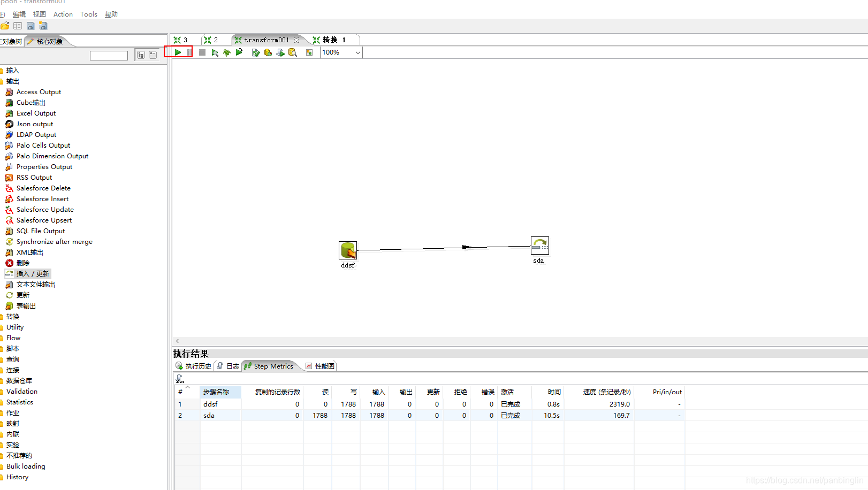Image resolution: width=868 pixels, height=490 pixels.
Task: Select the sda insert/update step
Action: [x=540, y=246]
